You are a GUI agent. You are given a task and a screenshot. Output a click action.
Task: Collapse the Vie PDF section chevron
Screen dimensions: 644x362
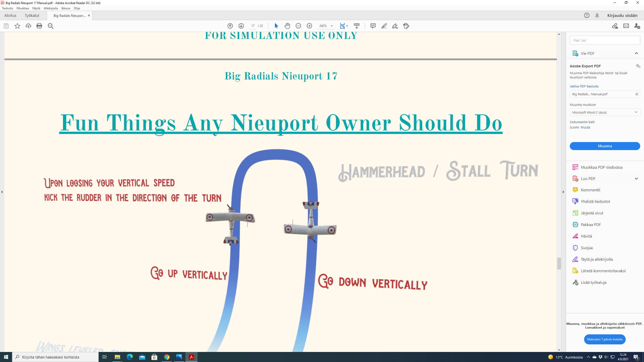[x=636, y=53]
